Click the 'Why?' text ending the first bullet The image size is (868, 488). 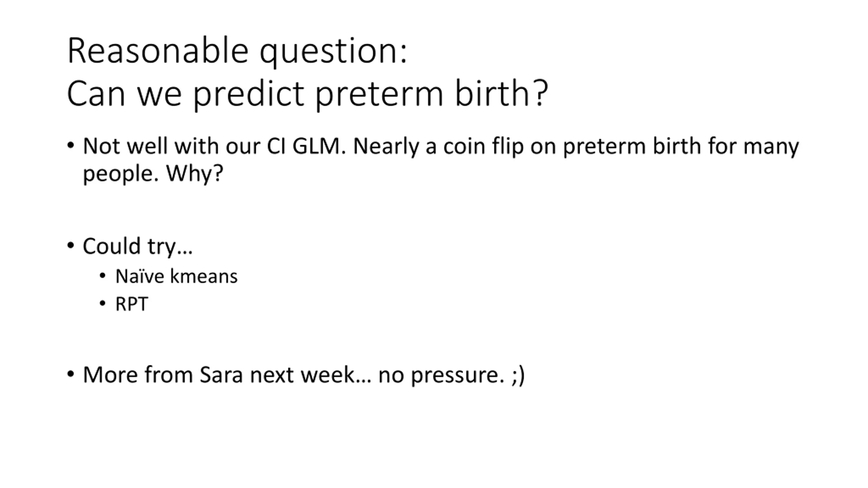coord(195,174)
